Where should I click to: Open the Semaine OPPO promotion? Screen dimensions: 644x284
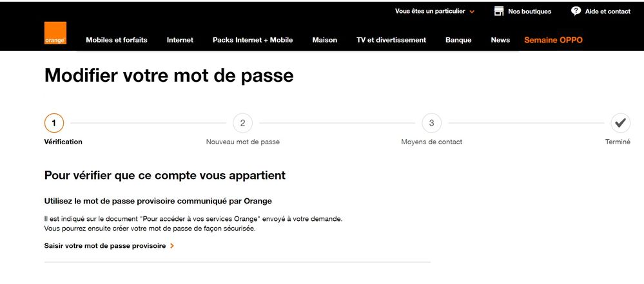click(x=553, y=40)
